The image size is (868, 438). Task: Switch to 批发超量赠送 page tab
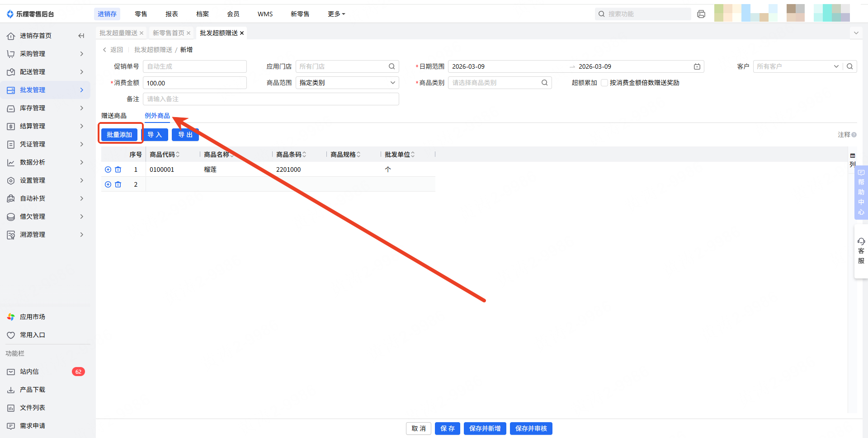point(118,33)
